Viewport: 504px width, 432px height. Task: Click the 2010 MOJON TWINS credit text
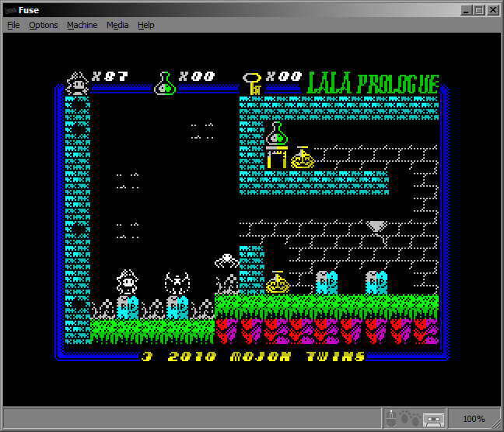coord(266,356)
